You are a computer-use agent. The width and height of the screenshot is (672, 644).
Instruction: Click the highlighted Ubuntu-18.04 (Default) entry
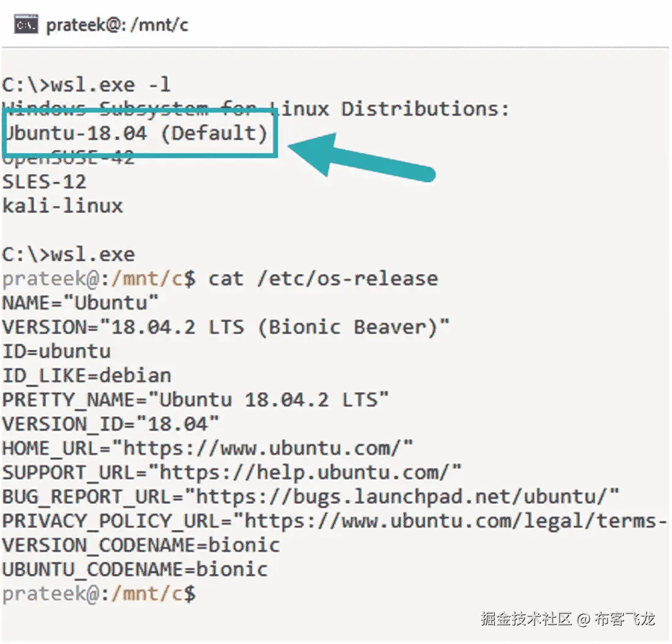[136, 133]
